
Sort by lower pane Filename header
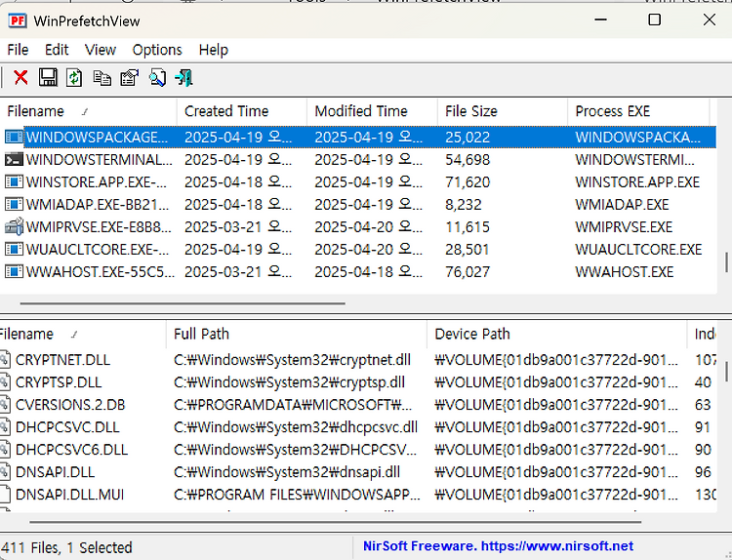coord(83,334)
